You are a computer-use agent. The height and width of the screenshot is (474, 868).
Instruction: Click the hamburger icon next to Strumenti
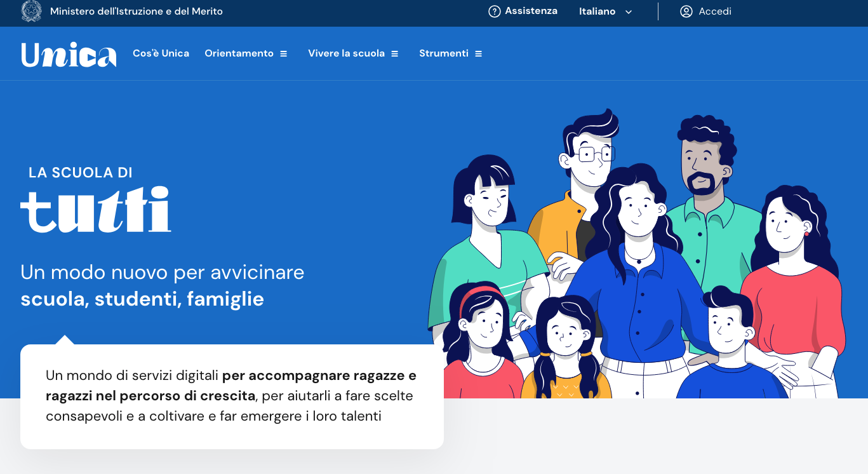479,54
